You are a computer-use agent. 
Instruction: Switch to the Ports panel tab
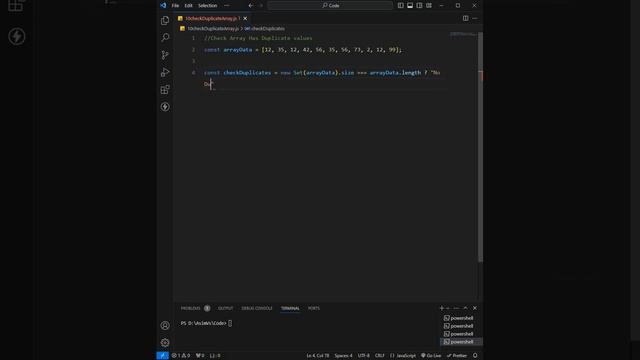tap(314, 308)
